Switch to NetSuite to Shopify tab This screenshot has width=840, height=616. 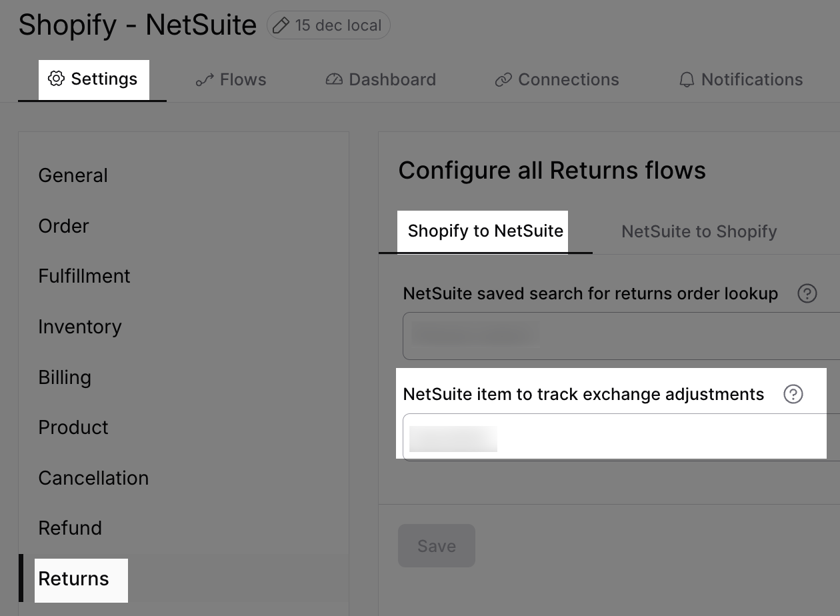coord(699,231)
